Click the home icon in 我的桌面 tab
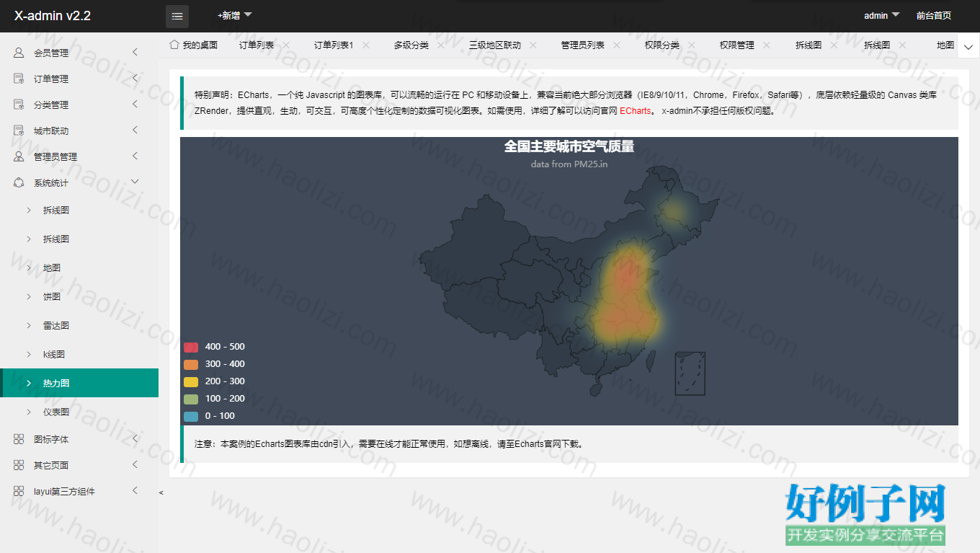Screen dimensions: 980x553 tap(174, 45)
